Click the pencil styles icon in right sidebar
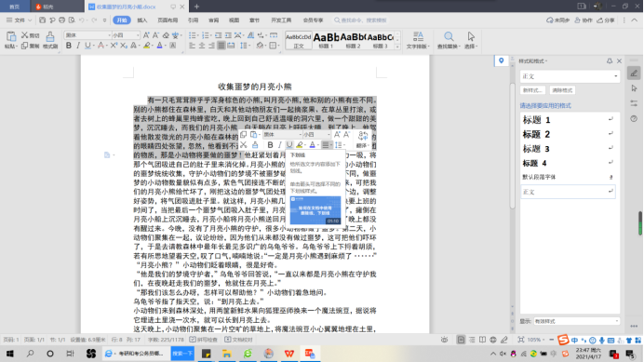The width and height of the screenshot is (644, 362). 634,74
